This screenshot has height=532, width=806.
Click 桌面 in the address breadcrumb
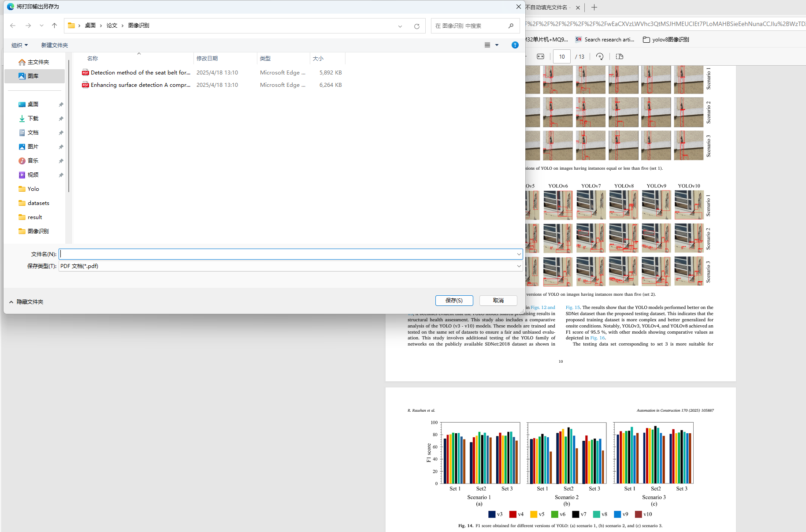(x=90, y=26)
